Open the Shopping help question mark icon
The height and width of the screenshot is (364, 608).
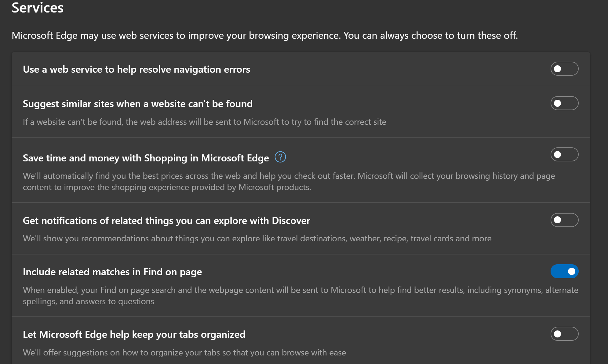pyautogui.click(x=280, y=157)
